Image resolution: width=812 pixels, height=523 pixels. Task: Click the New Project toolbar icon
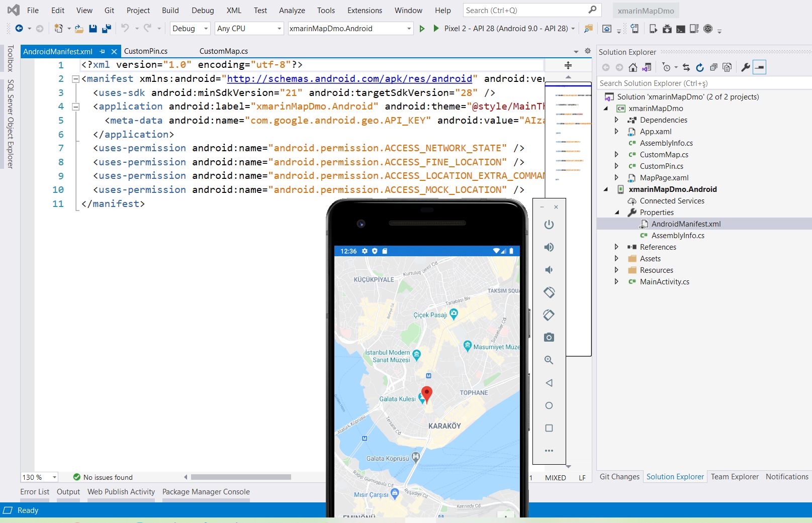tap(59, 29)
